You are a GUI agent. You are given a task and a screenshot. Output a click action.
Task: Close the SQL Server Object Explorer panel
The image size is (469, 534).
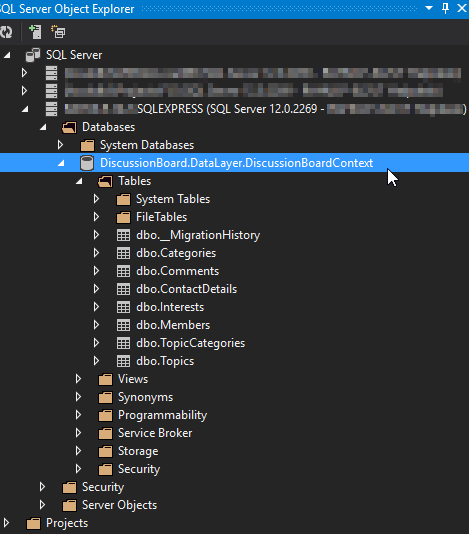coord(462,8)
